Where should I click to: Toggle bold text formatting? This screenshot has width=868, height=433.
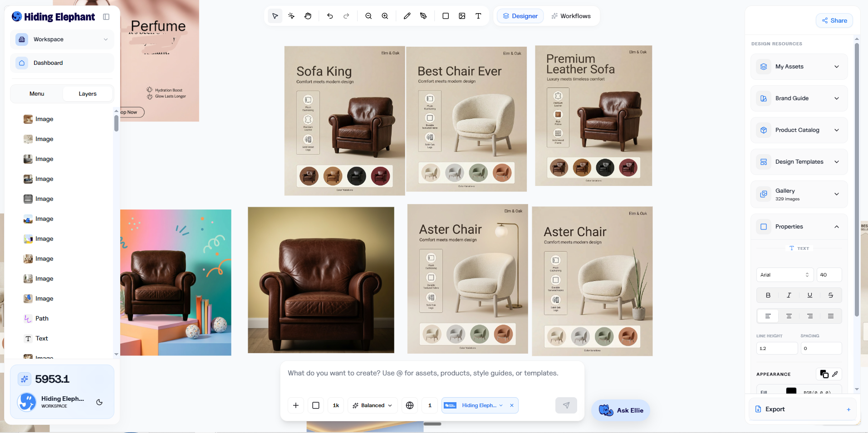tap(768, 295)
